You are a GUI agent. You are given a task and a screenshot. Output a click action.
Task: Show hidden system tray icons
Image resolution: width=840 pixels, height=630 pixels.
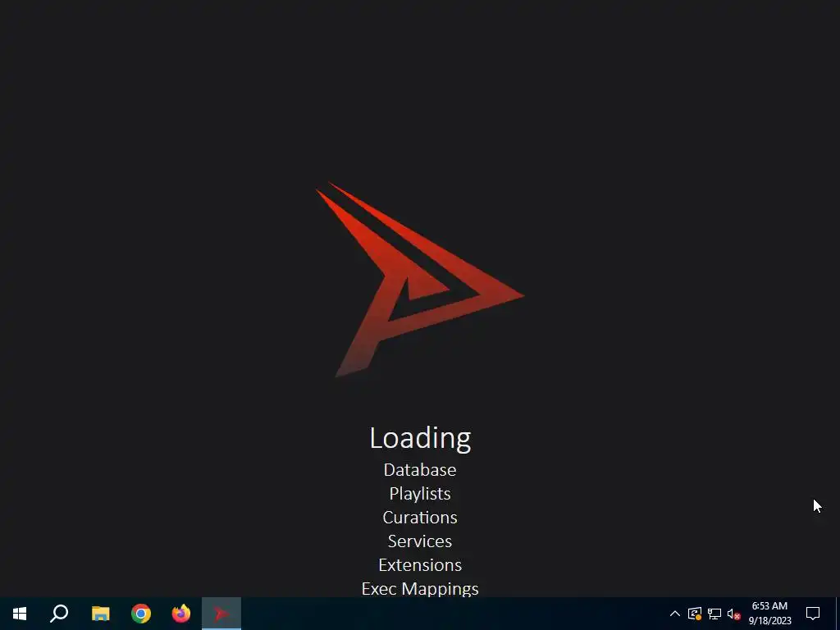point(675,614)
